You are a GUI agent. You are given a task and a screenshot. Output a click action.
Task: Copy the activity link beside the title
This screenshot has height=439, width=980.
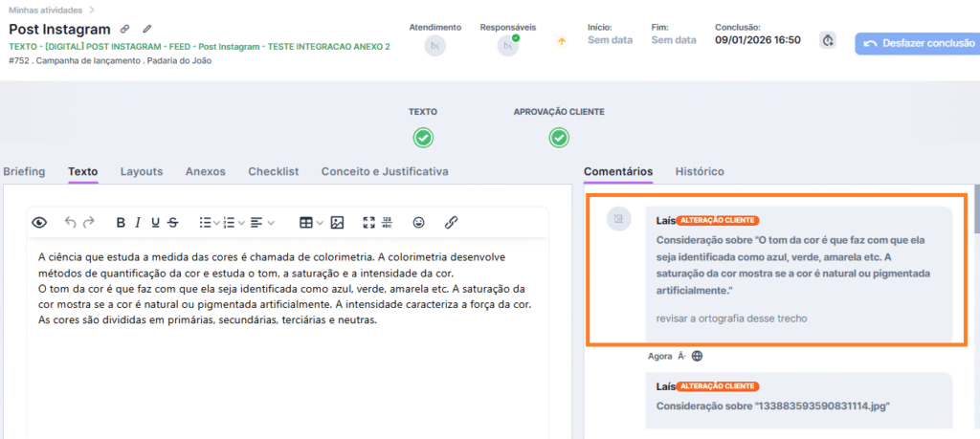click(x=126, y=29)
